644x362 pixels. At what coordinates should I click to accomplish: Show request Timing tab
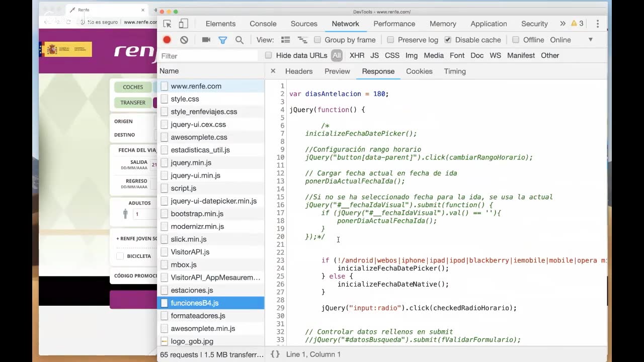[x=455, y=71]
